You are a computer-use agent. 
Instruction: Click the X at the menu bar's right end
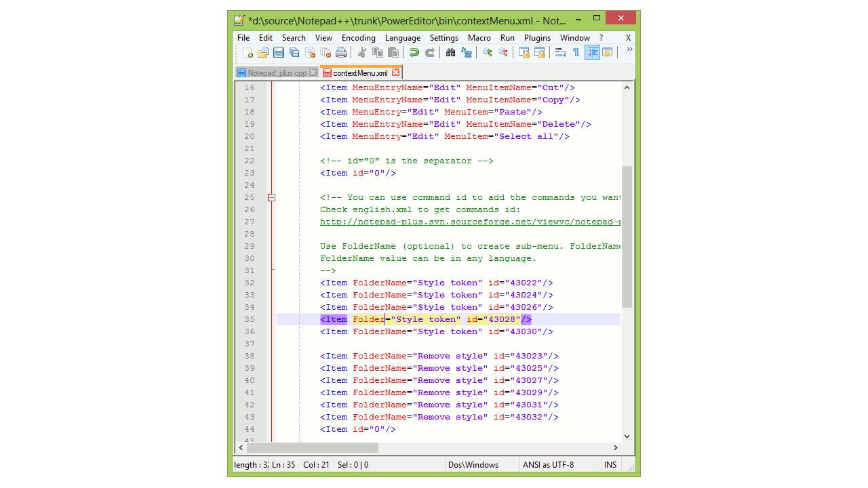click(628, 38)
